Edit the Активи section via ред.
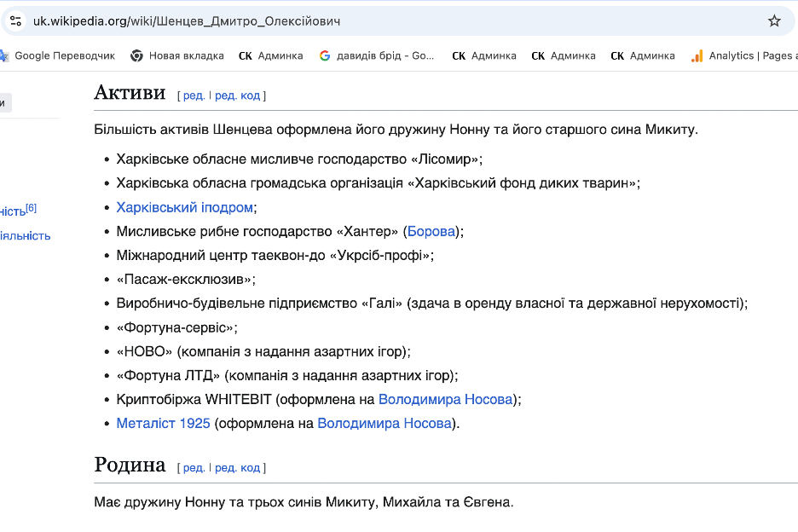 [x=194, y=95]
